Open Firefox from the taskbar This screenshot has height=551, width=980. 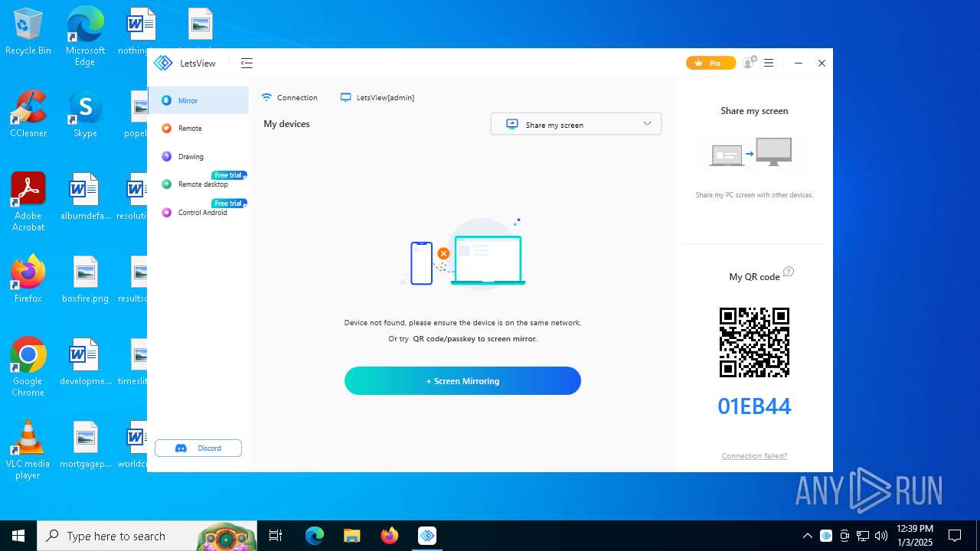click(390, 536)
